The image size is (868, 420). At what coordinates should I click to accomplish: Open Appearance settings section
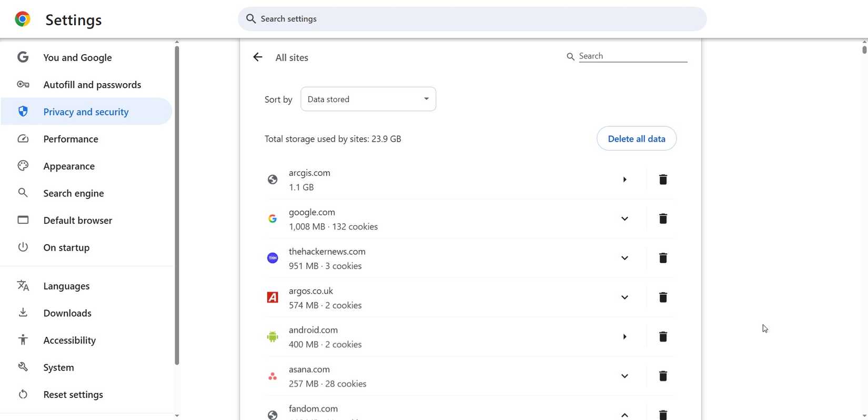point(69,166)
